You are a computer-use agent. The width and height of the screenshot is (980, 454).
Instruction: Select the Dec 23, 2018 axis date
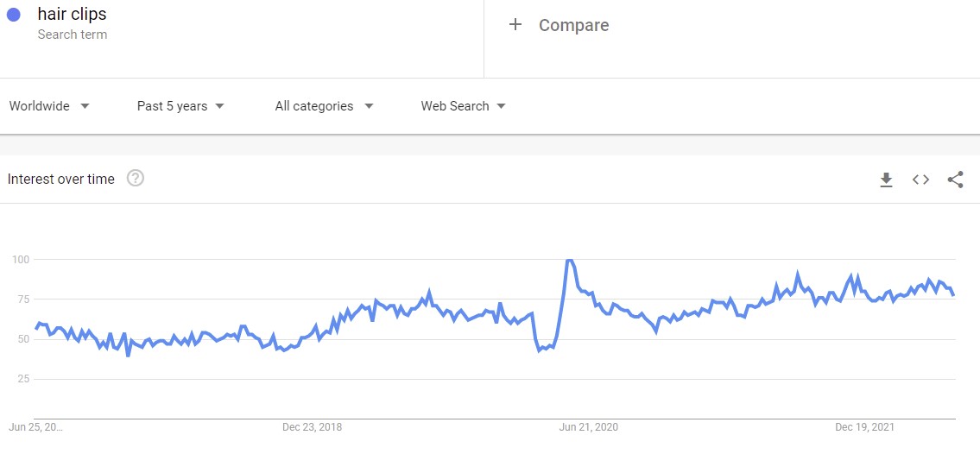(x=312, y=427)
